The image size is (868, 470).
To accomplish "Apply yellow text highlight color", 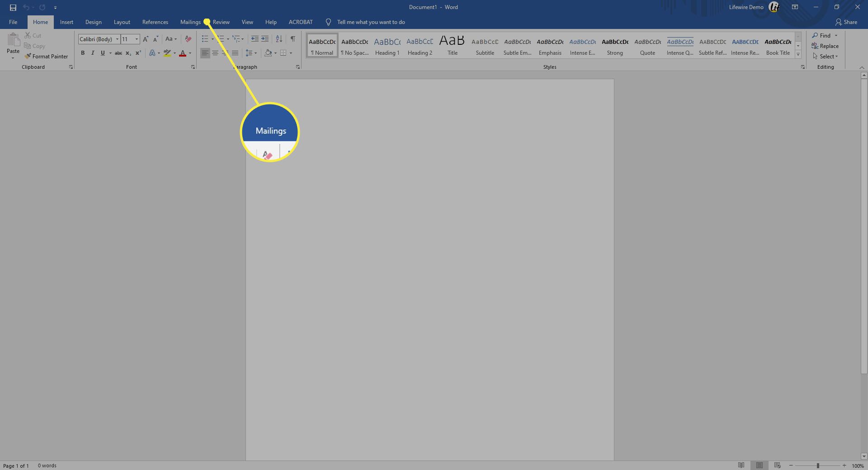I will tap(167, 53).
